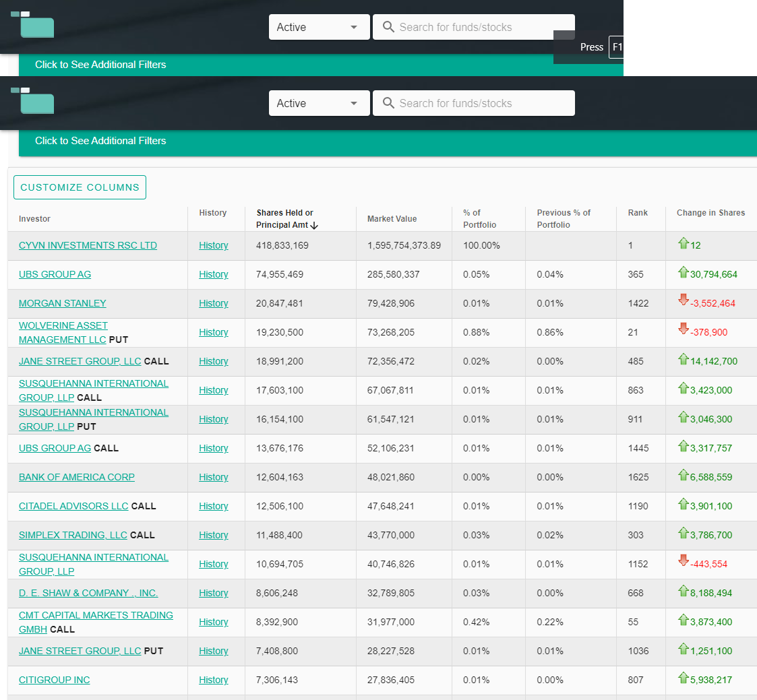Open the Customize Columns button
The image size is (757, 700).
80,187
